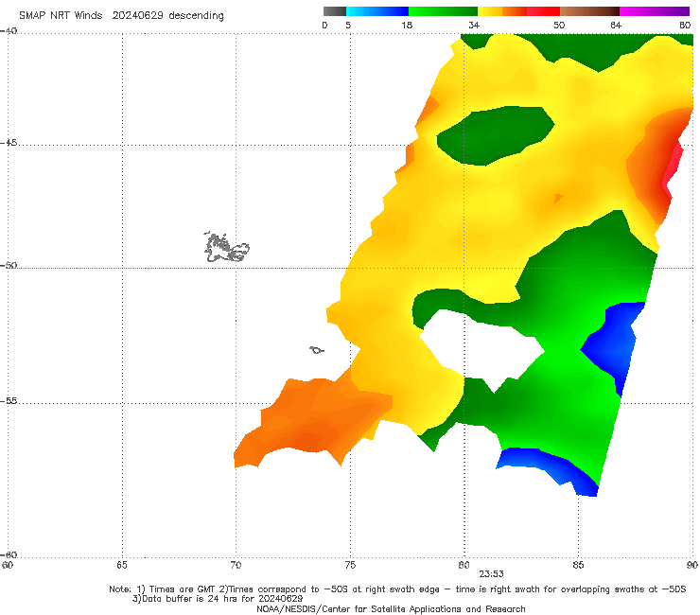Click the color bar label '34'
The image size is (700, 615).
point(474,26)
